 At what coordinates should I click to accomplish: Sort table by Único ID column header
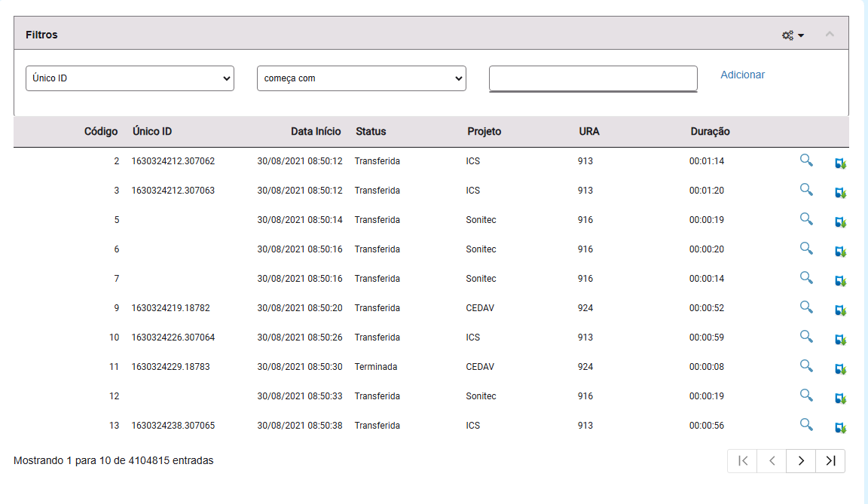point(152,132)
